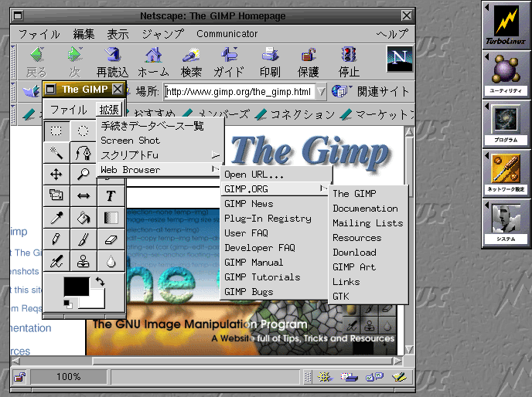Collapse the personal toolbar handle
Viewport: 532px width, 397px height.
click(13, 114)
